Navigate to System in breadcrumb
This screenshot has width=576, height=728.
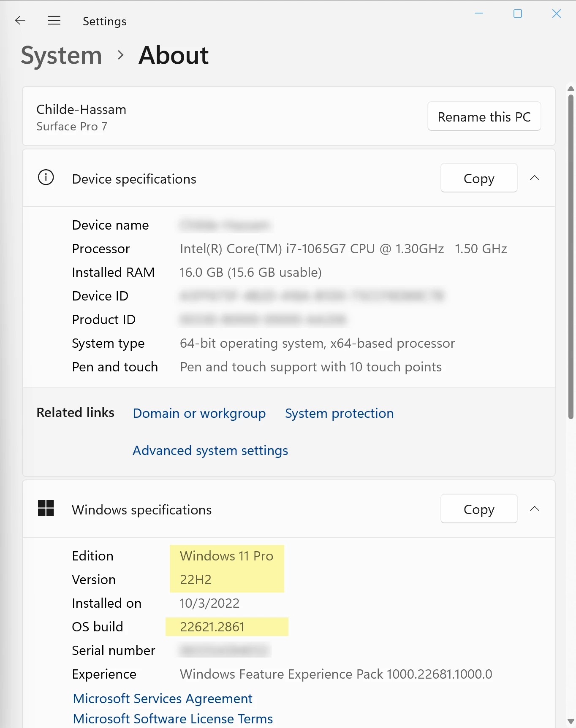point(62,55)
